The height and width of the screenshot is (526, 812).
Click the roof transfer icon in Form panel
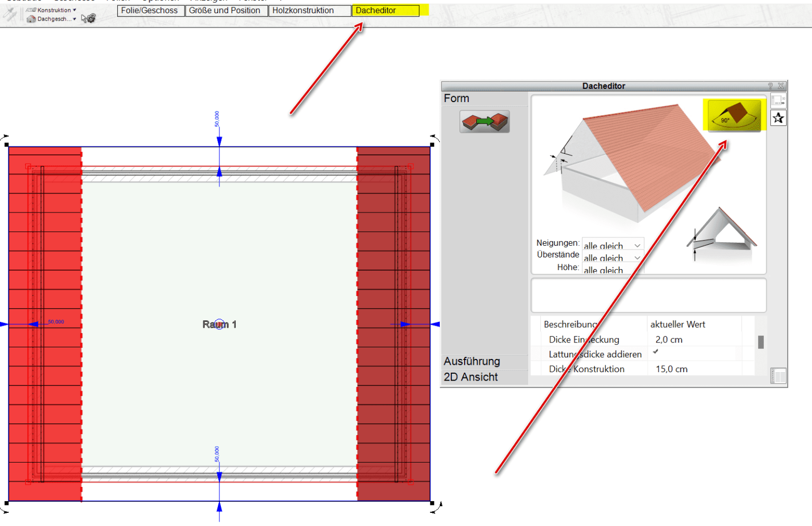click(x=484, y=122)
